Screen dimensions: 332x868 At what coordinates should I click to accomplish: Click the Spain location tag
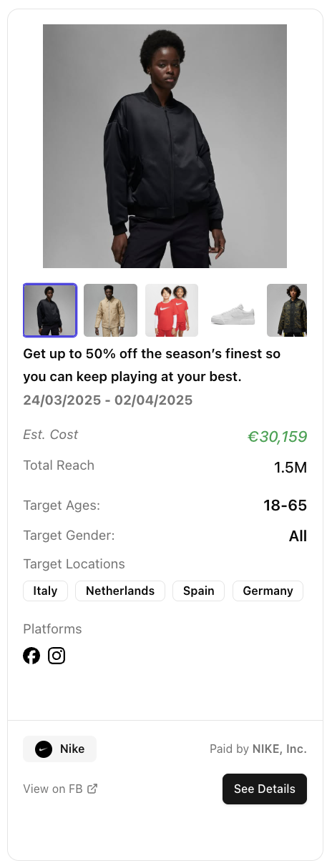coord(199,591)
